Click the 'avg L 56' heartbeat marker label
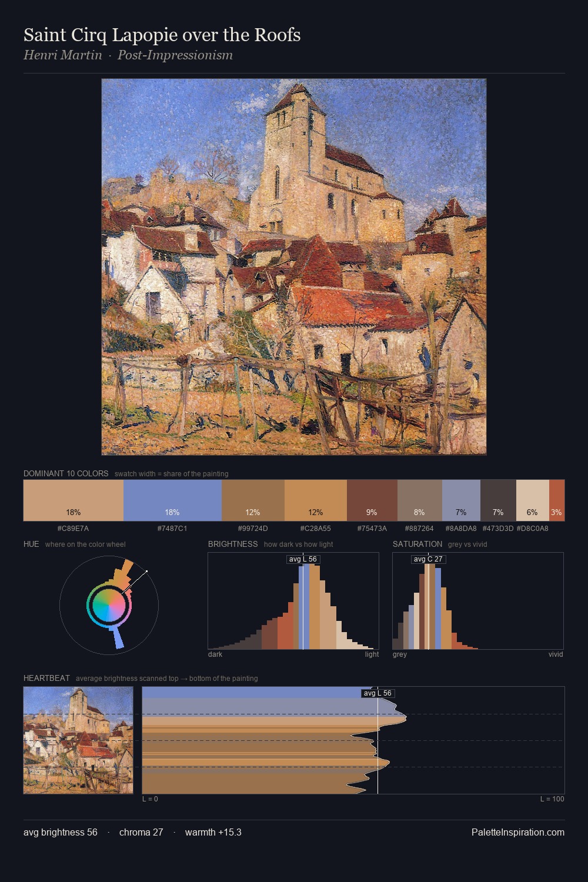This screenshot has height=882, width=588. [x=377, y=693]
